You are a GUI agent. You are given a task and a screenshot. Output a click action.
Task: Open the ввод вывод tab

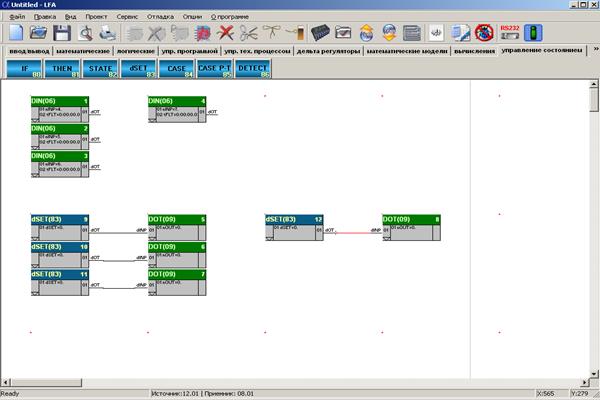[30, 49]
